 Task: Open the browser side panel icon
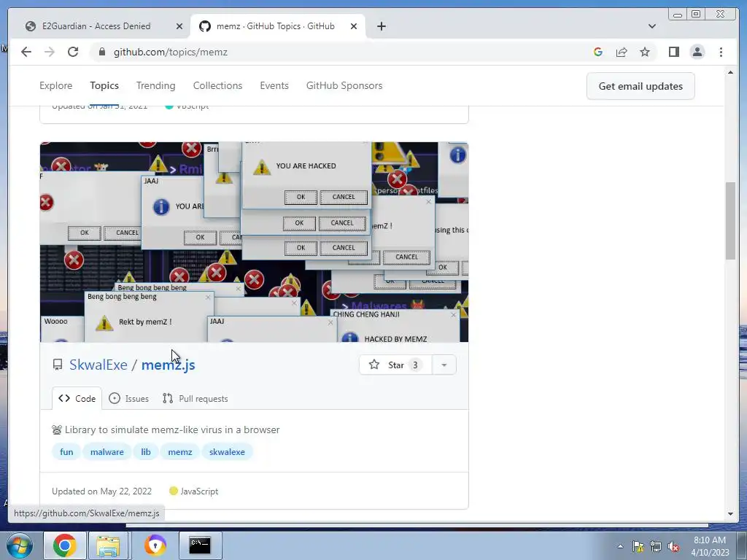[673, 52]
